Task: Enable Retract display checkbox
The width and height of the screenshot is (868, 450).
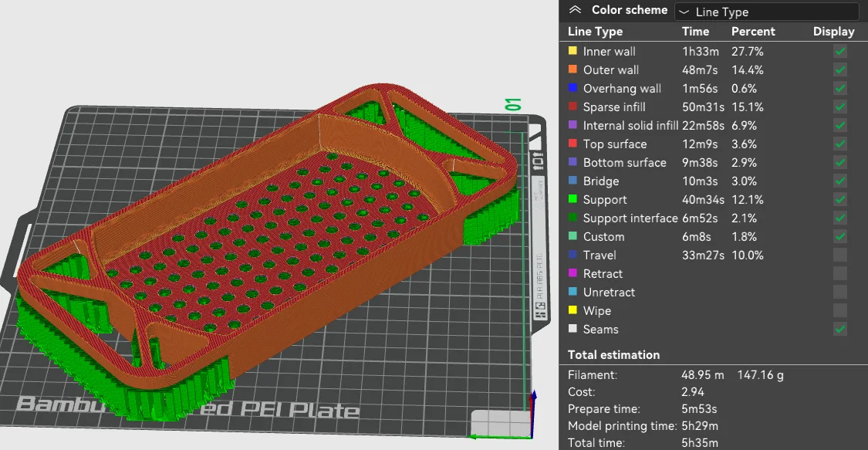Action: (x=839, y=274)
